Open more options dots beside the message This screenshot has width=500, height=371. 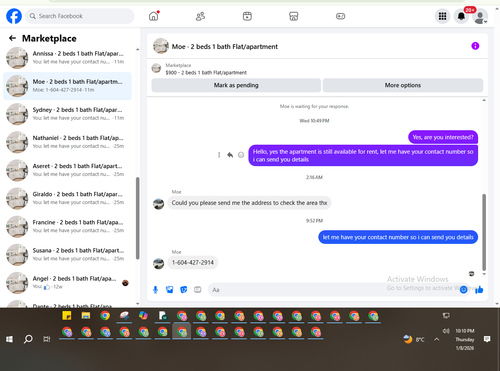219,155
